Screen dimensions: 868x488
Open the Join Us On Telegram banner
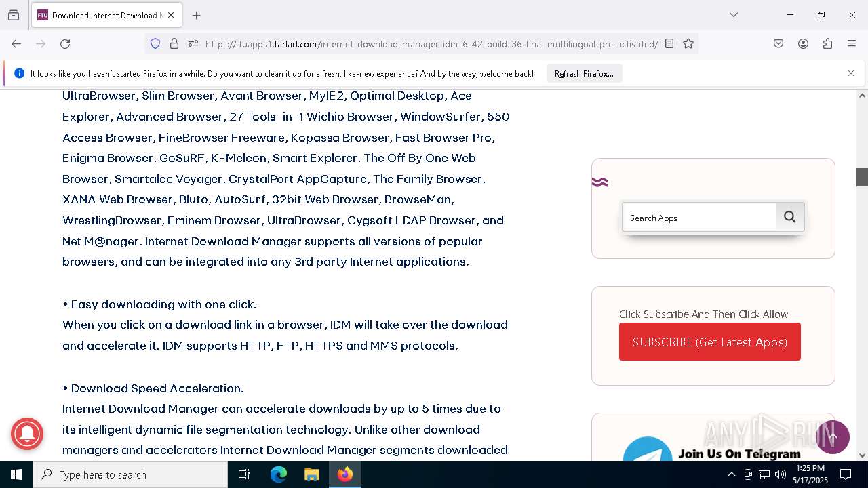pyautogui.click(x=713, y=450)
